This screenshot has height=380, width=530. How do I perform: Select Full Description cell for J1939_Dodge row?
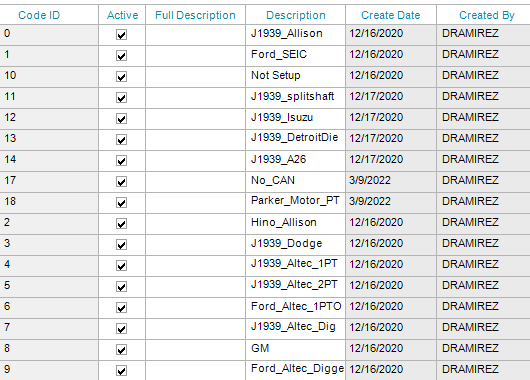point(195,244)
